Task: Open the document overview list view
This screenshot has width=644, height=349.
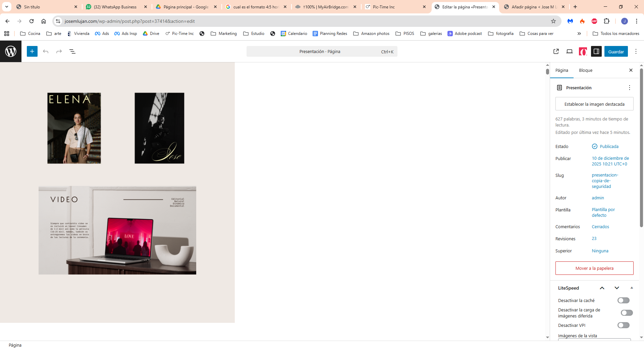Action: 72,51
